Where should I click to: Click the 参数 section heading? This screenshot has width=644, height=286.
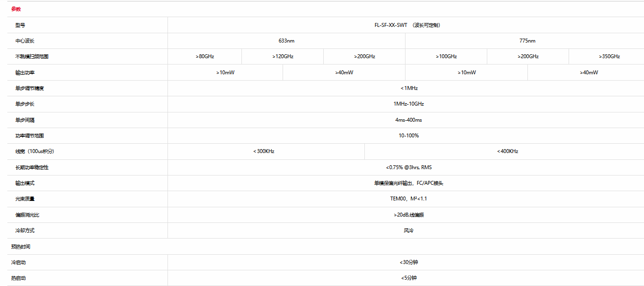tap(16, 9)
